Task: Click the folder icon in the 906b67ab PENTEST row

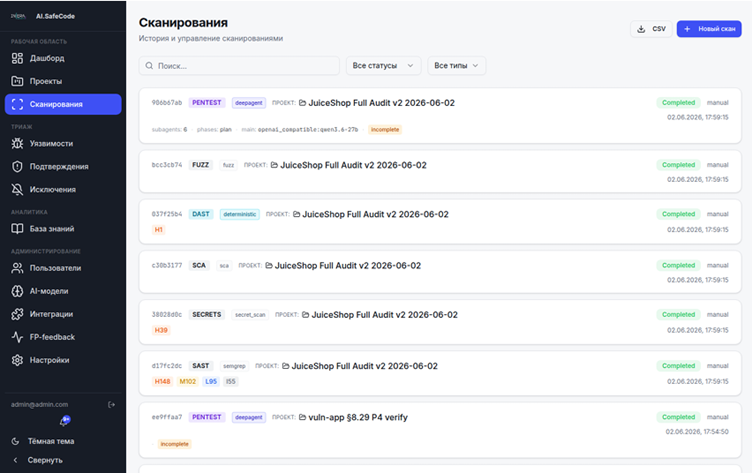Action: pos(303,103)
